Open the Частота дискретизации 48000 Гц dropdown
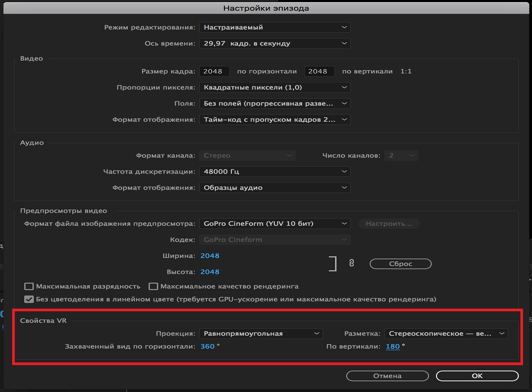The width and height of the screenshot is (532, 392). tap(275, 171)
